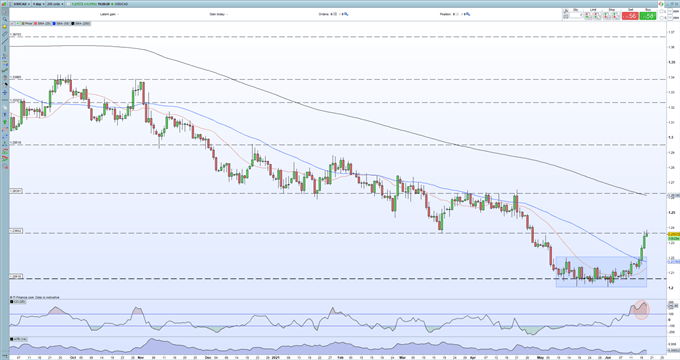
Task: Open the order settings wrench icon
Action: point(566,11)
